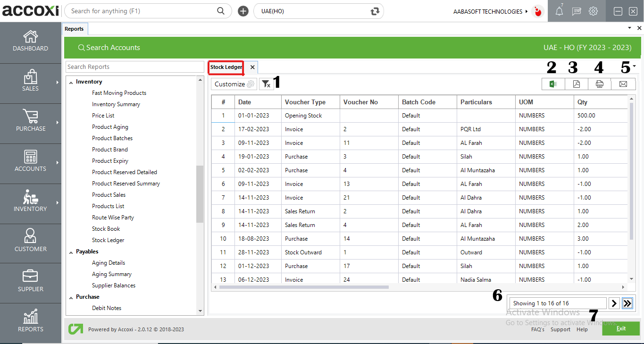The width and height of the screenshot is (644, 344).
Task: Open the messages icon in top bar
Action: 577,11
